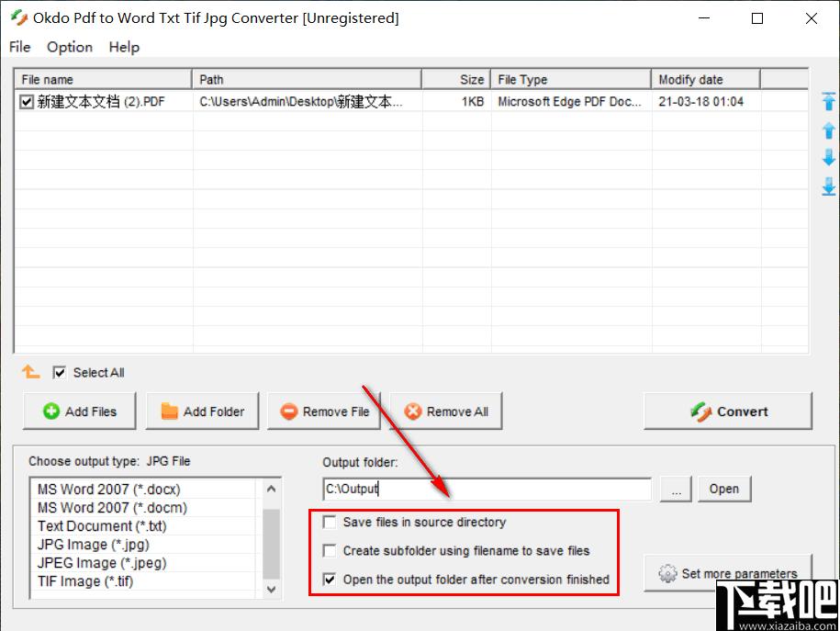The height and width of the screenshot is (631, 840).
Task: Click into the Output folder path field
Action: (x=487, y=489)
